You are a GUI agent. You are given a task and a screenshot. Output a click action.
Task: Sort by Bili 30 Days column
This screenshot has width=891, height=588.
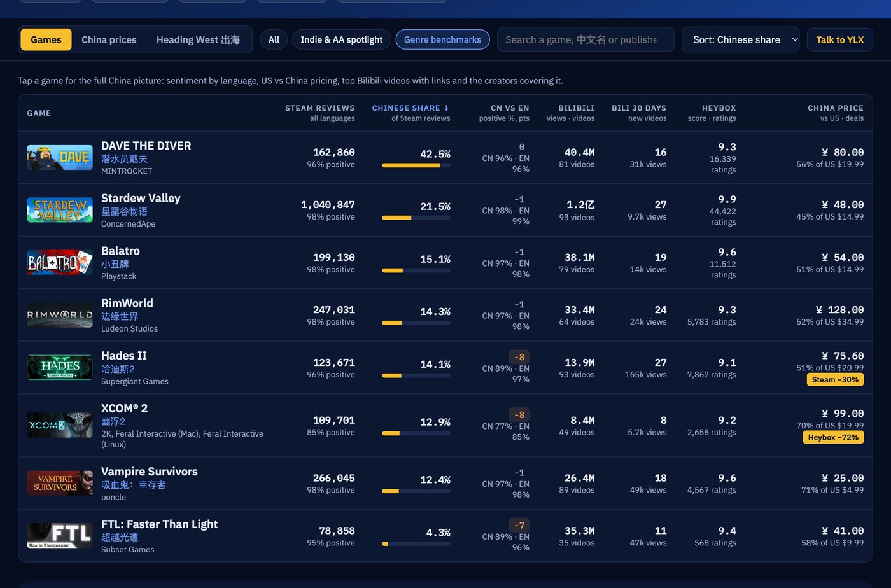(639, 113)
